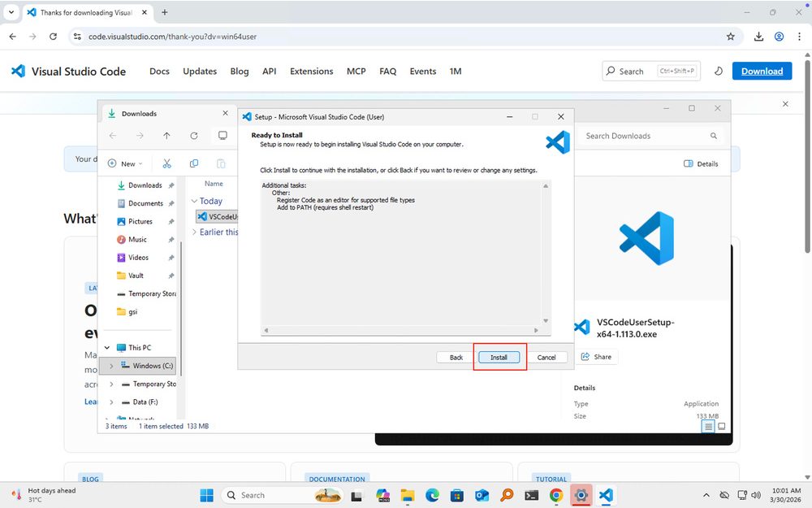Click the Copy icon in Explorer toolbar
This screenshot has width=812, height=508.
point(193,163)
